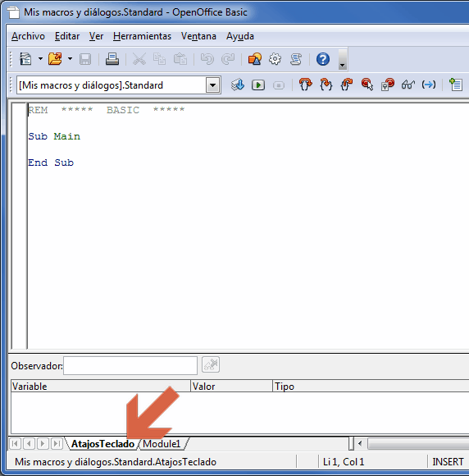Click the 'Sub Main' code line

(54, 136)
